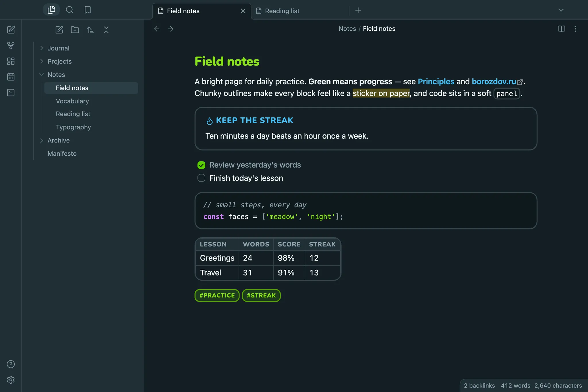
Task: Open command palette terminal icon
Action: point(11,92)
